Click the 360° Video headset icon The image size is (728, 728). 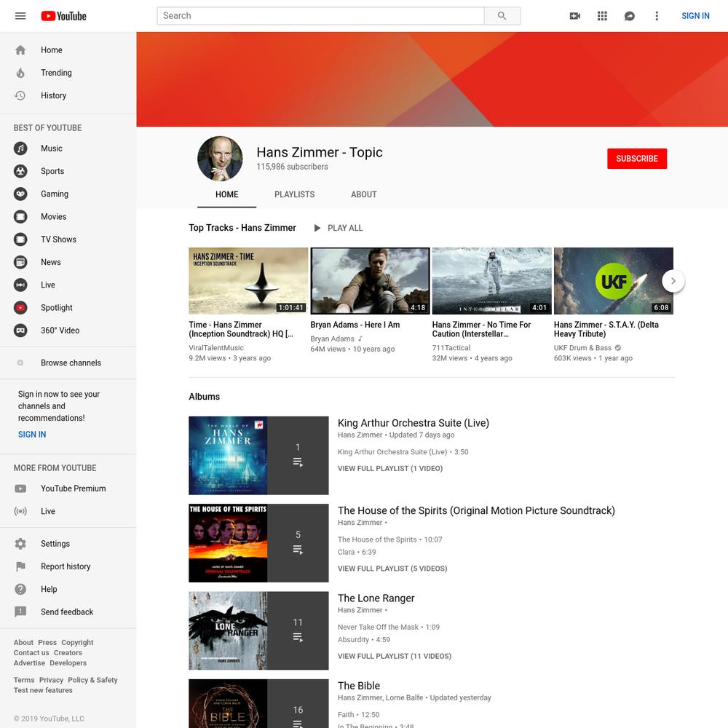coord(20,331)
